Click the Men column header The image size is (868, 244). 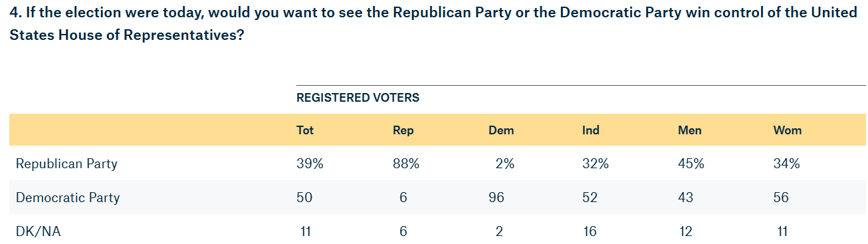pyautogui.click(x=689, y=130)
